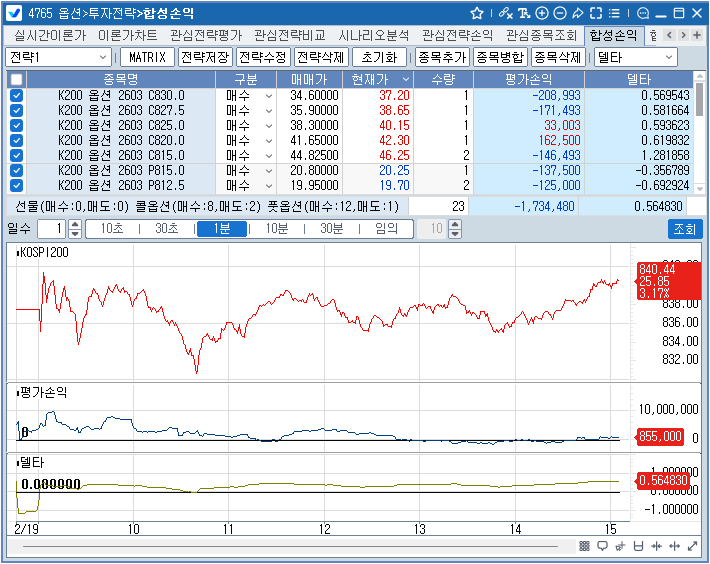The height and width of the screenshot is (564, 710).
Task: Click the speech bubble icon below the chart
Action: 602,546
